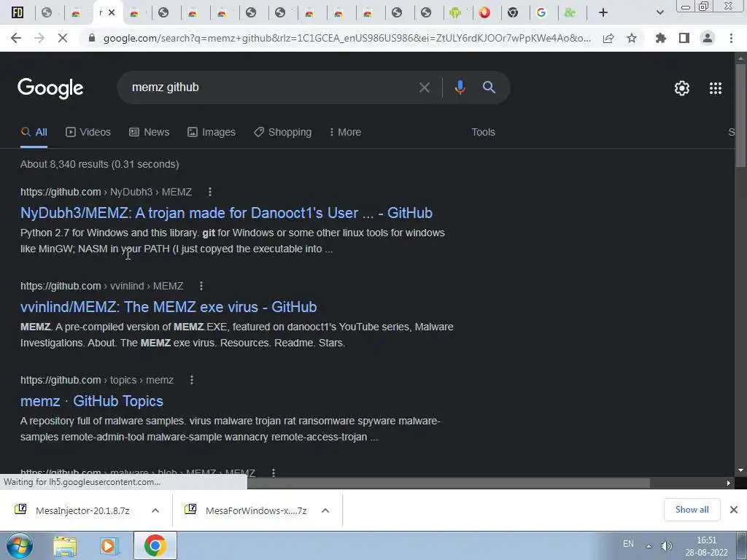Click 'About 8,340 results' text
The height and width of the screenshot is (560, 747).
tap(99, 164)
